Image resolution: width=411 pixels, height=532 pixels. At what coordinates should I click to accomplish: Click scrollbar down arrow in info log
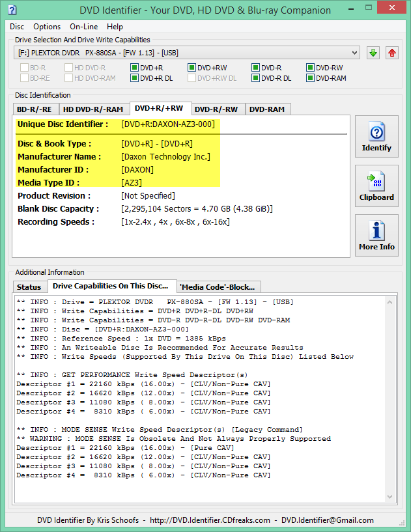click(390, 497)
